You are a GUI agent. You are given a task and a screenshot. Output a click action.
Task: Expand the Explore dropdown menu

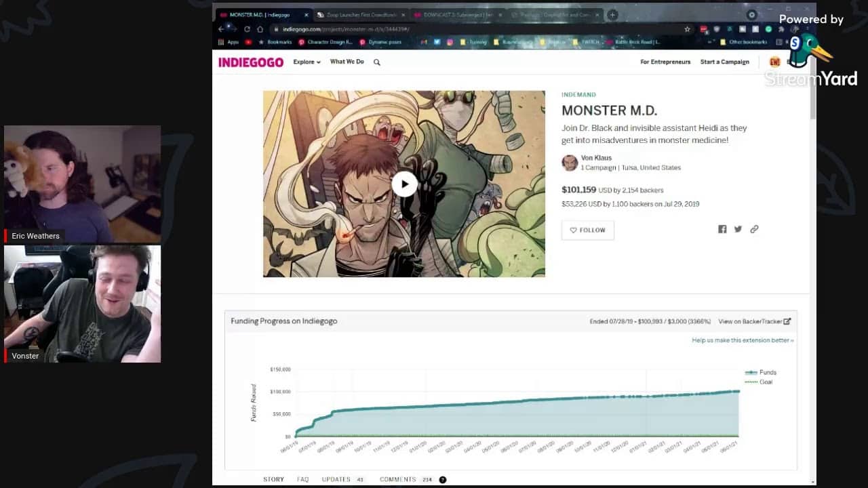tap(307, 62)
